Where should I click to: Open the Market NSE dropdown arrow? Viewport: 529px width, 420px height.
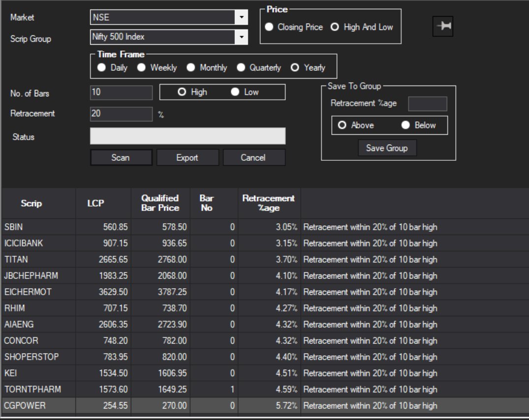point(241,17)
